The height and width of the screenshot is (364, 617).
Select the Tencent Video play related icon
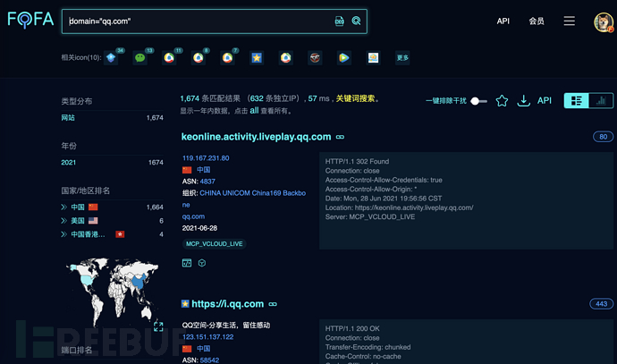pos(344,58)
